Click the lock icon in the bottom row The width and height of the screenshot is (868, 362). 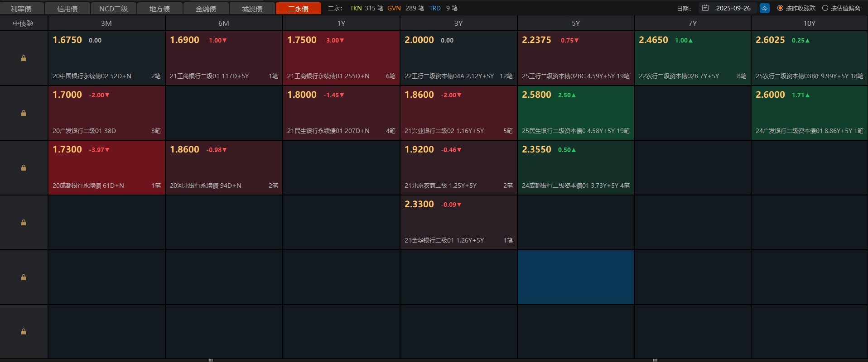tap(24, 332)
